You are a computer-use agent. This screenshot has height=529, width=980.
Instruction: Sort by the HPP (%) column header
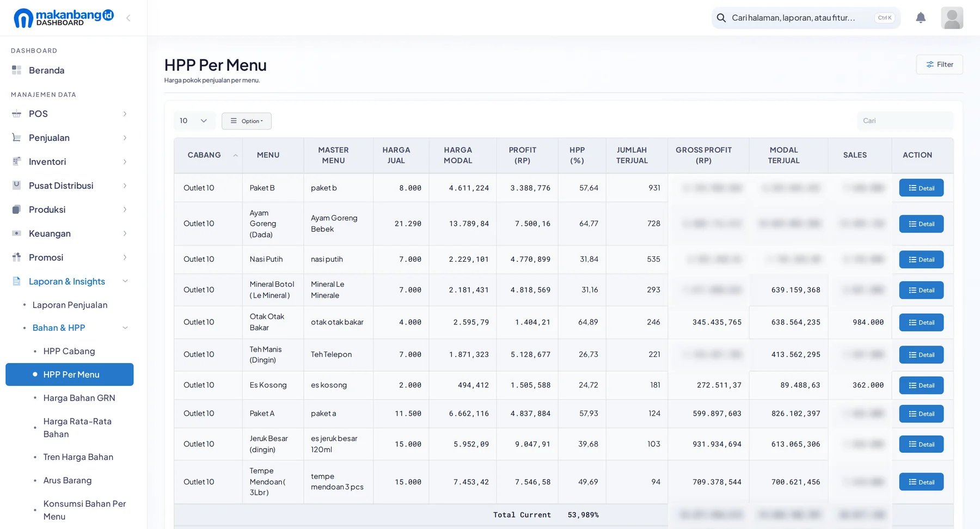pos(582,155)
